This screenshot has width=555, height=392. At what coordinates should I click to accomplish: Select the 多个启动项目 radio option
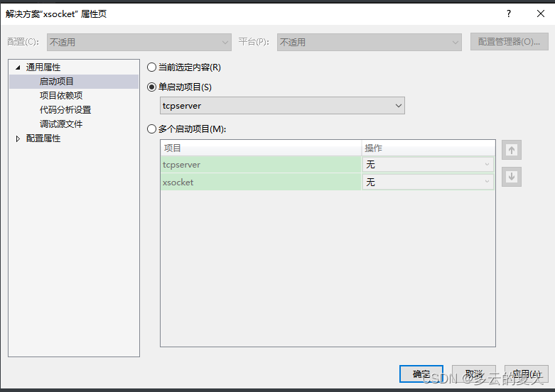click(x=151, y=129)
